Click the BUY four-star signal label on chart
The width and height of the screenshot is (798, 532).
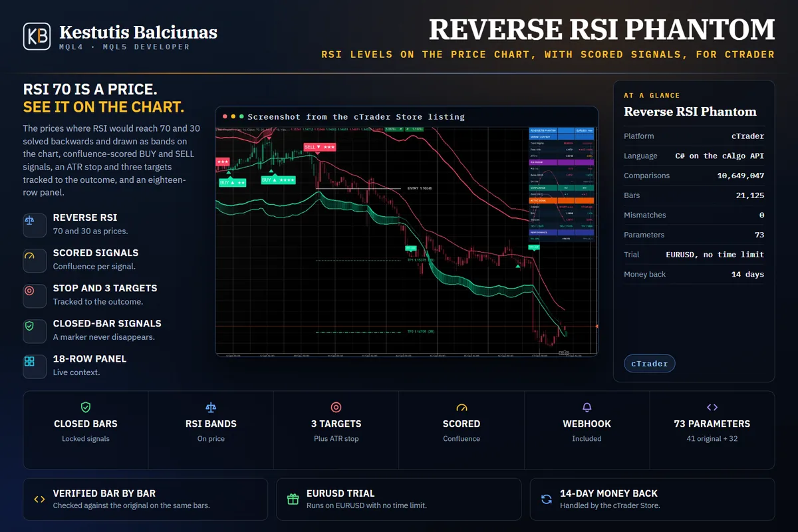point(278,180)
